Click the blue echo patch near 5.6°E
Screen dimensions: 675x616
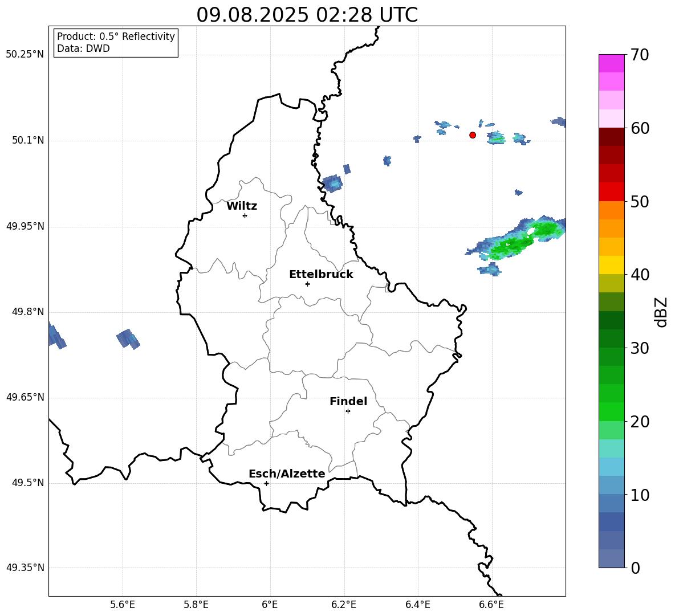point(128,339)
